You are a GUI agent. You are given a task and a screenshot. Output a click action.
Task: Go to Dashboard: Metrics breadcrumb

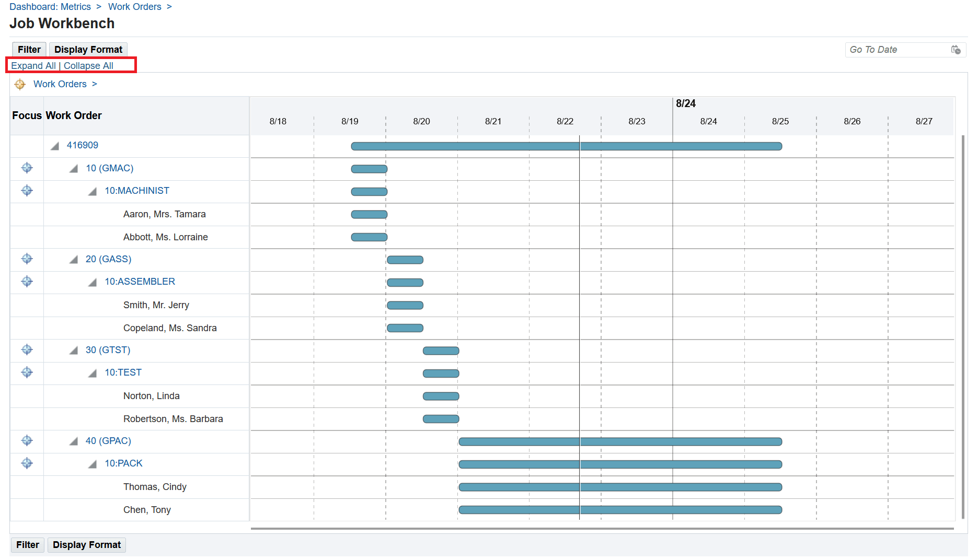tap(50, 7)
